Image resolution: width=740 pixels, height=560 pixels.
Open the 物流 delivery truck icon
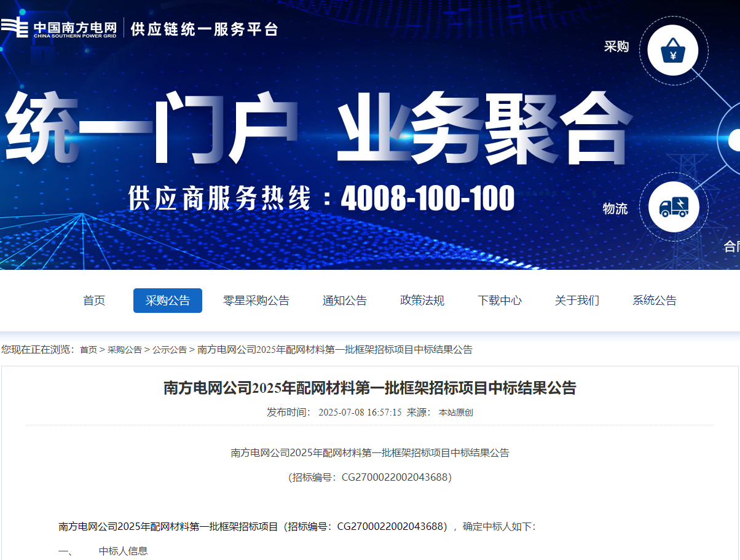673,207
